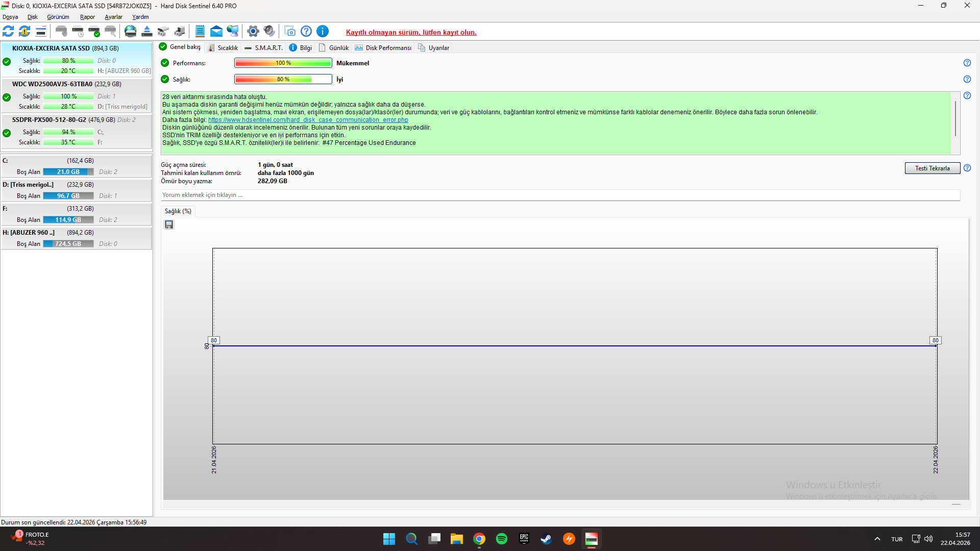
Task: Select the H: [ABUZER 960 ..] partition
Action: 77,238
